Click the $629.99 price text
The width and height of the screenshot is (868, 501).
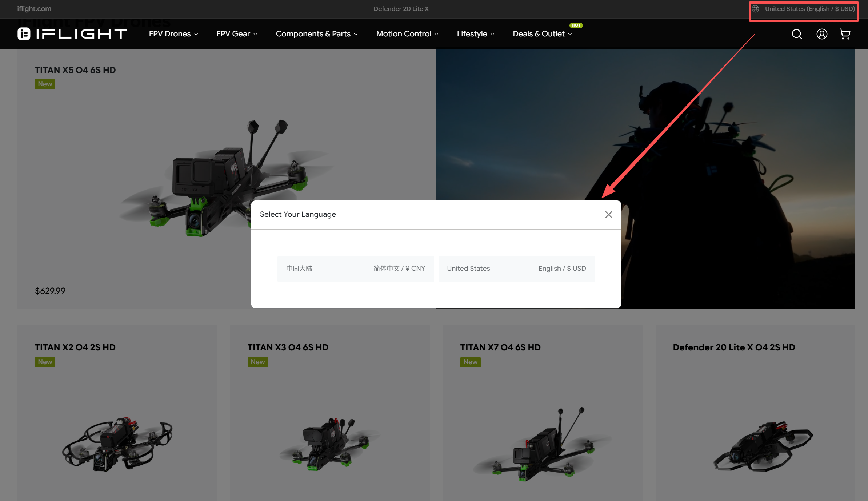pos(50,291)
